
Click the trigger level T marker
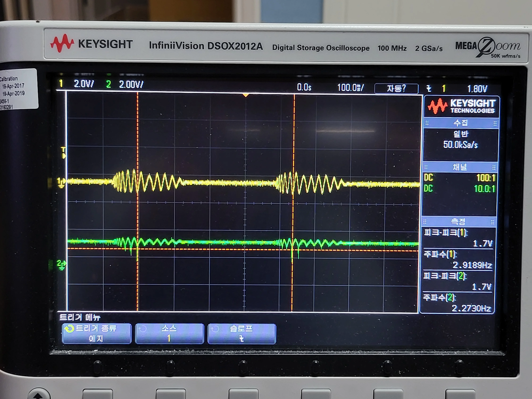(x=63, y=153)
